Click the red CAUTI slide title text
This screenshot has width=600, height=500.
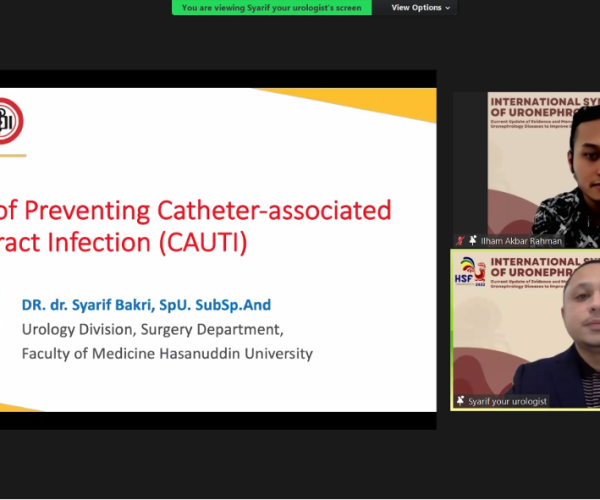[x=196, y=226]
